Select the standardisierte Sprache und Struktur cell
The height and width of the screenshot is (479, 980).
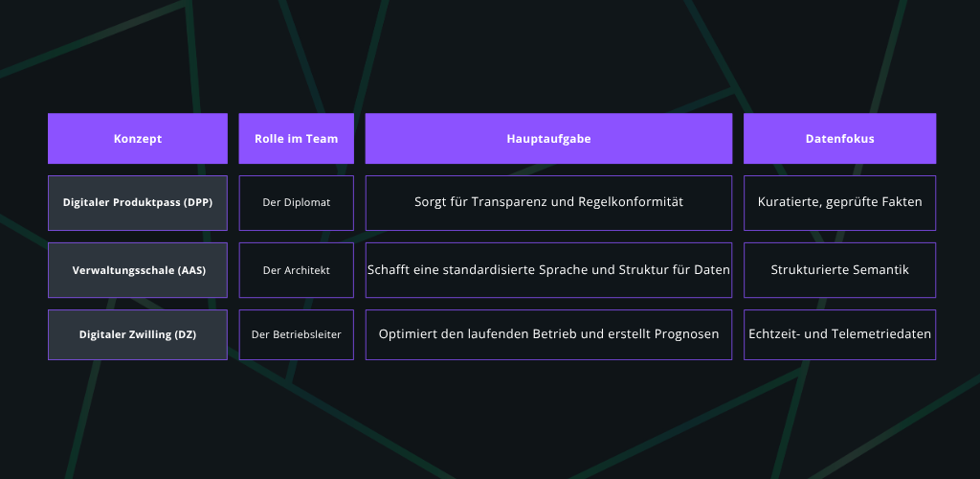(x=548, y=270)
